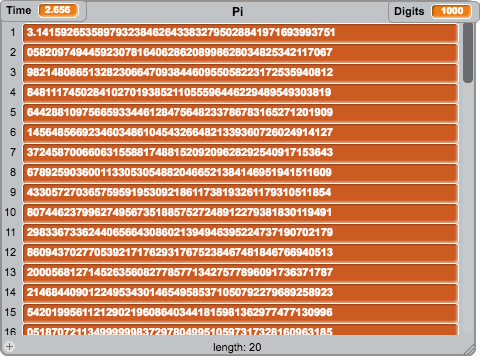Image resolution: width=480 pixels, height=360 pixels.
Task: Click row index number 10
Action: (10, 212)
